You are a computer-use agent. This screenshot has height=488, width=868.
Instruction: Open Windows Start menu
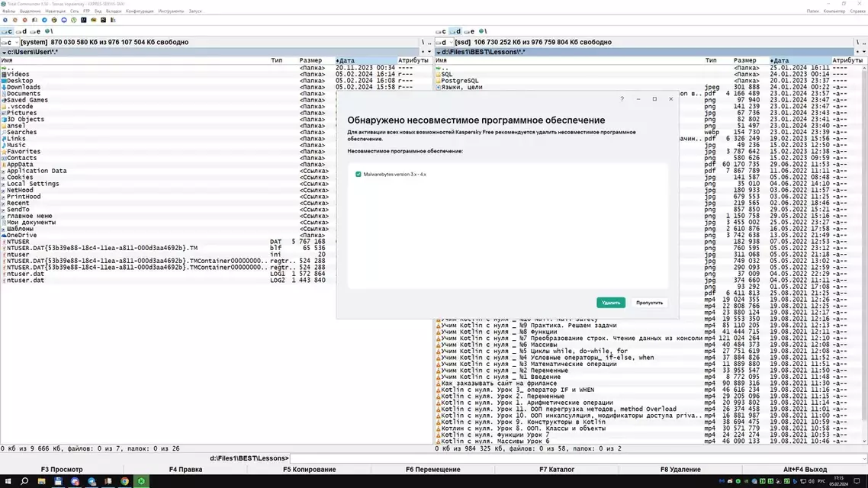coord(8,481)
